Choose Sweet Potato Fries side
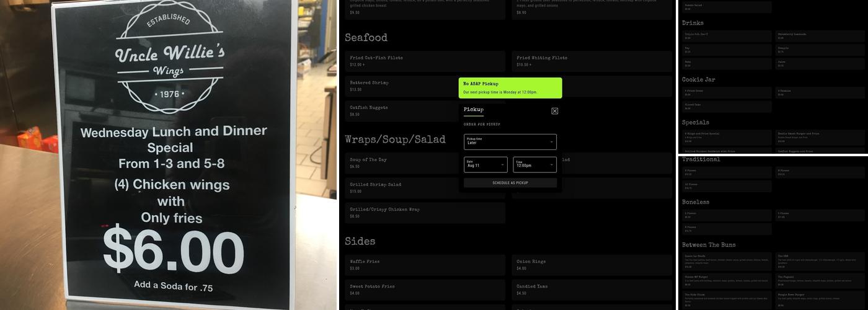Screen dimensions: 868x310 [x=425, y=290]
